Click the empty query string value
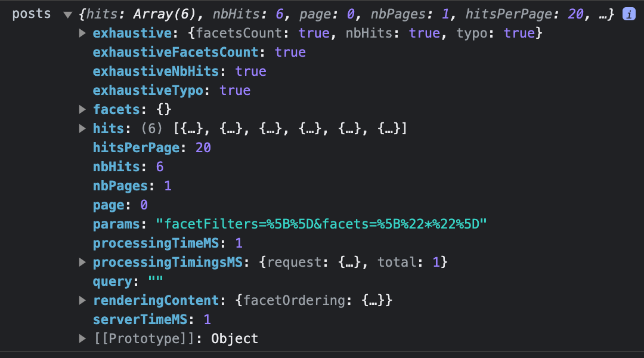Viewport: 644px width, 358px height. coord(156,279)
